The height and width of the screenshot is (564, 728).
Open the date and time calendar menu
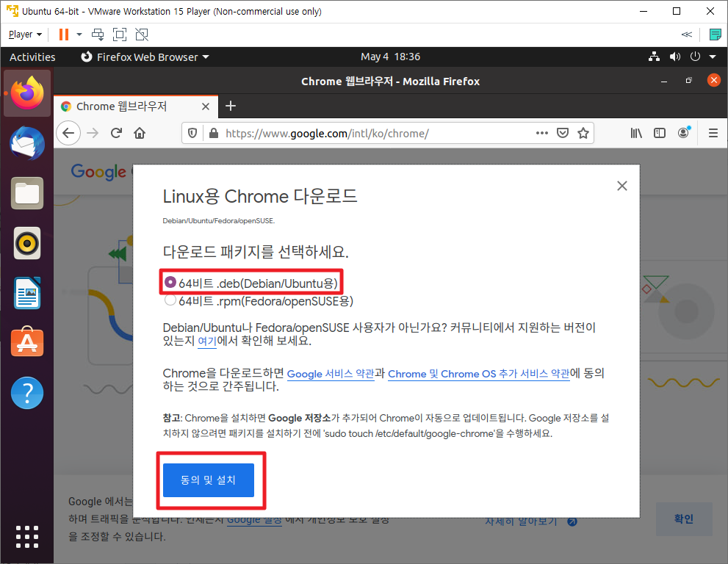point(391,57)
